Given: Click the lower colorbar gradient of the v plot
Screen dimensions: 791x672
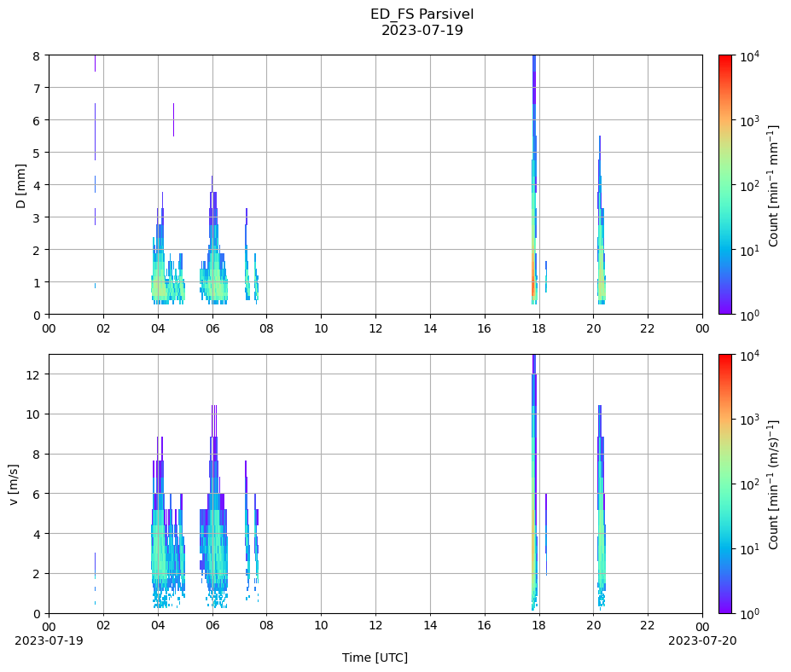Looking at the screenshot, I should click(x=725, y=484).
